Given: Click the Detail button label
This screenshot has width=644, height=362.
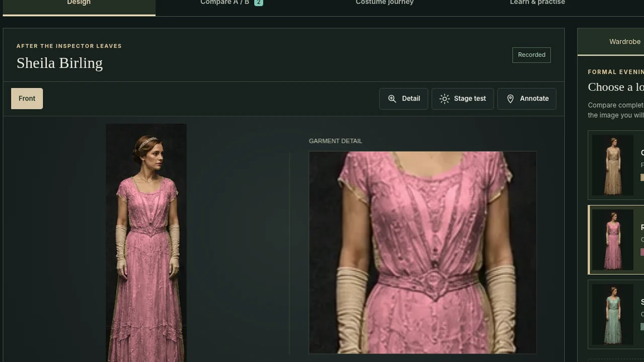Looking at the screenshot, I should pyautogui.click(x=411, y=99).
